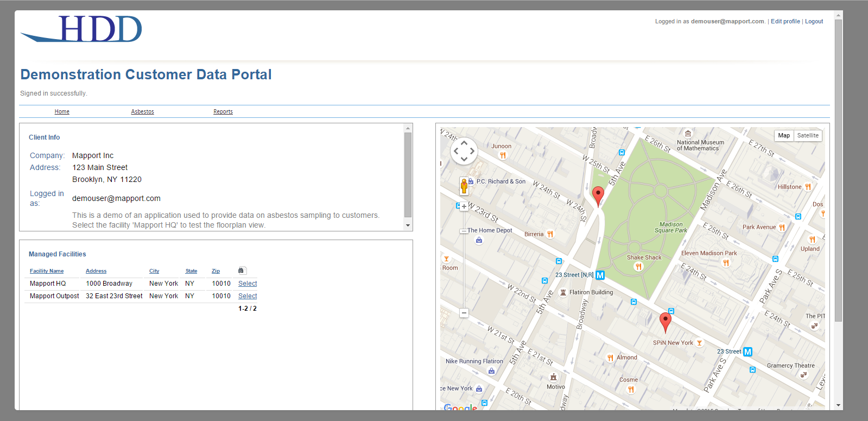The image size is (868, 421).
Task: Click the Client Info scroll down arrow
Action: [x=408, y=225]
